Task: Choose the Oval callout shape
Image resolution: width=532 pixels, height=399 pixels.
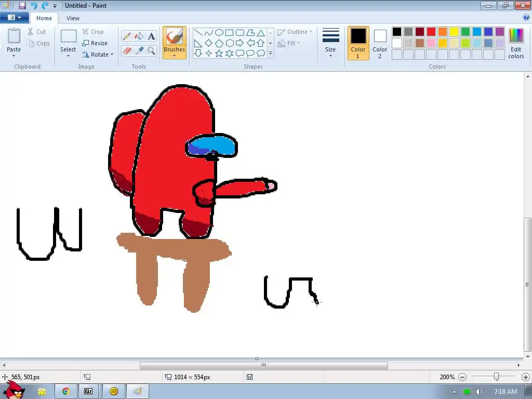Action: 250,54
